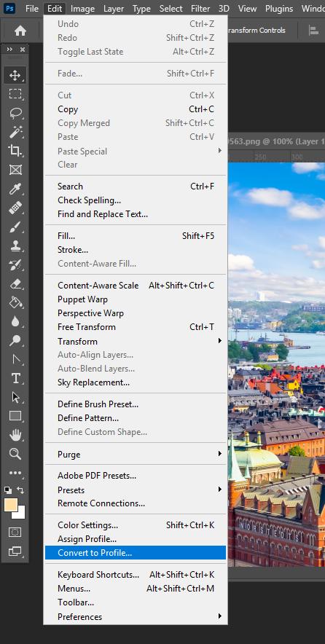Choose Convert to Profile
This screenshot has width=325, height=644.
[x=136, y=552]
